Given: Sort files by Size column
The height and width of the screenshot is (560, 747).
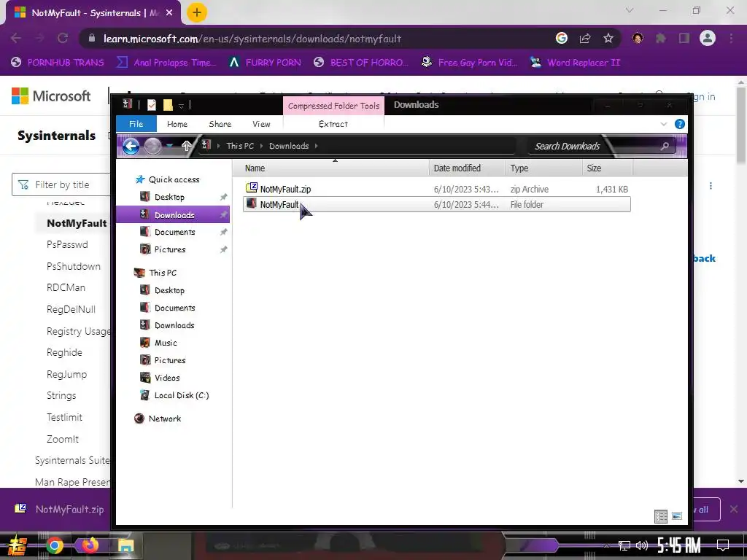Looking at the screenshot, I should coord(608,168).
